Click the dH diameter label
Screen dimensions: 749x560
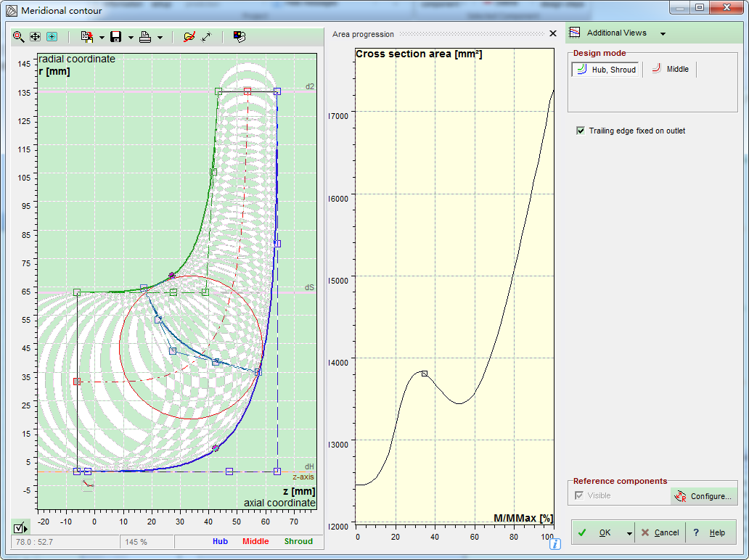[x=309, y=466]
